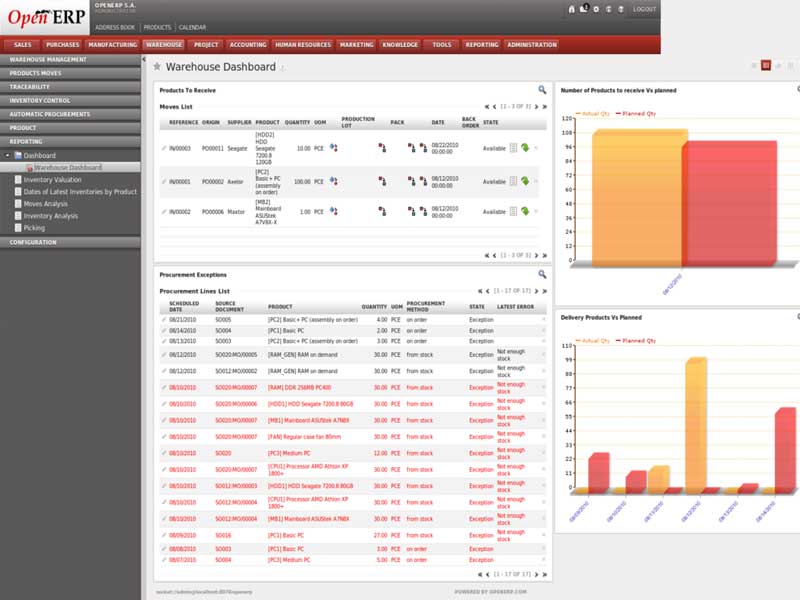Click the requests icon with the notification badge
The height and width of the screenshot is (600, 800).
pyautogui.click(x=583, y=9)
